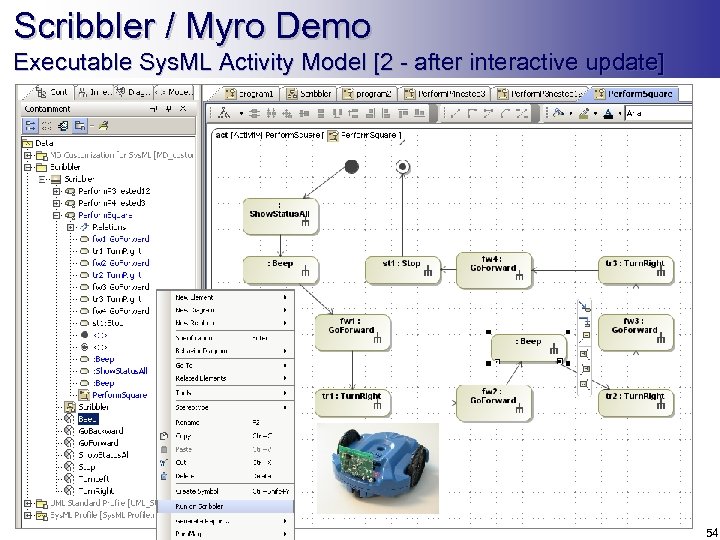Select the 'st1 : Stop' action node
Image resolution: width=720 pixels, height=540 pixels.
[403, 270]
